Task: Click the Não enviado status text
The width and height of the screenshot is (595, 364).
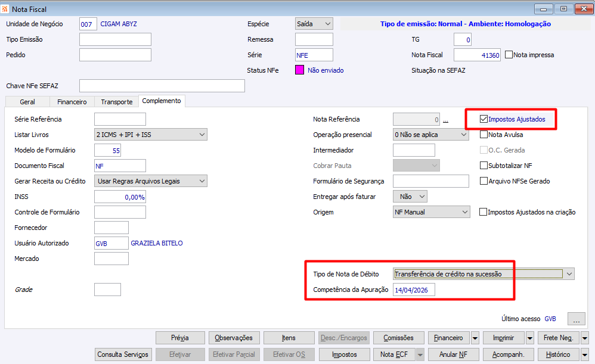Action: (x=326, y=70)
